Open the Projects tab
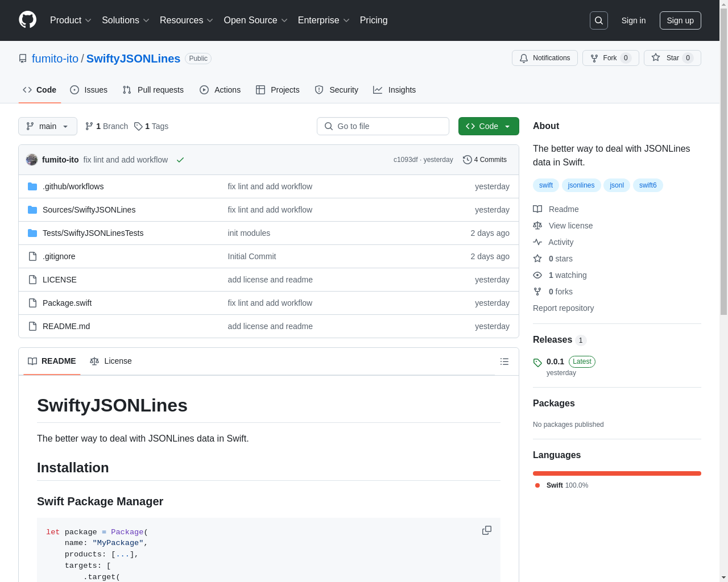Screen dimensions: 728x582 278,90
